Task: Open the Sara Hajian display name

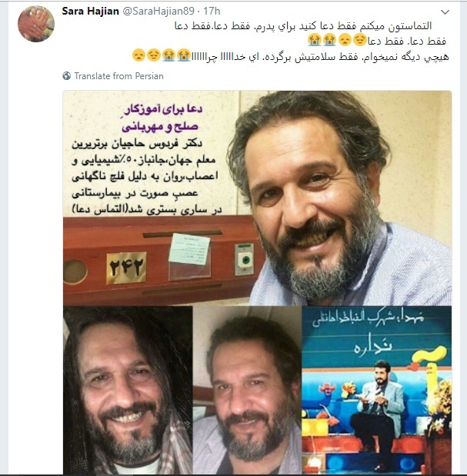Action: tap(90, 12)
